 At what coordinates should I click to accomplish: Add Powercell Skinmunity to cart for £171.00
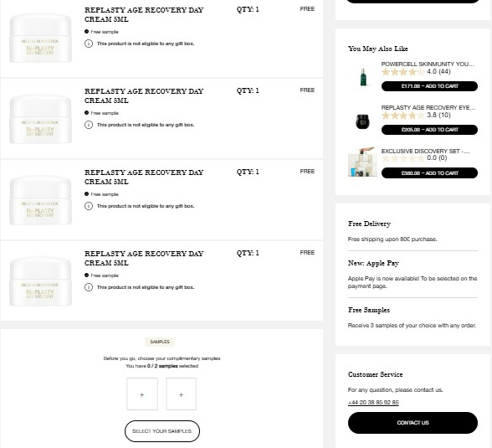429,86
